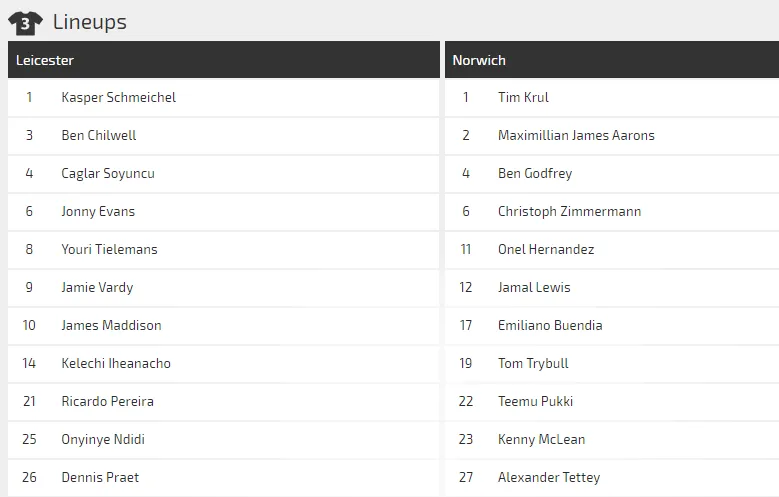Screen dimensions: 779x497
Task: Open Ricardo Pereira player link
Action: (107, 401)
